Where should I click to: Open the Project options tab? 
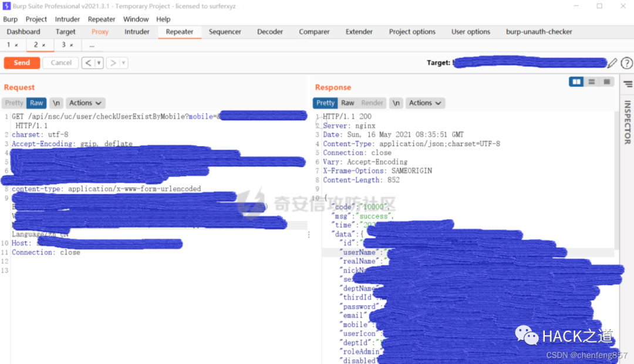coord(412,32)
